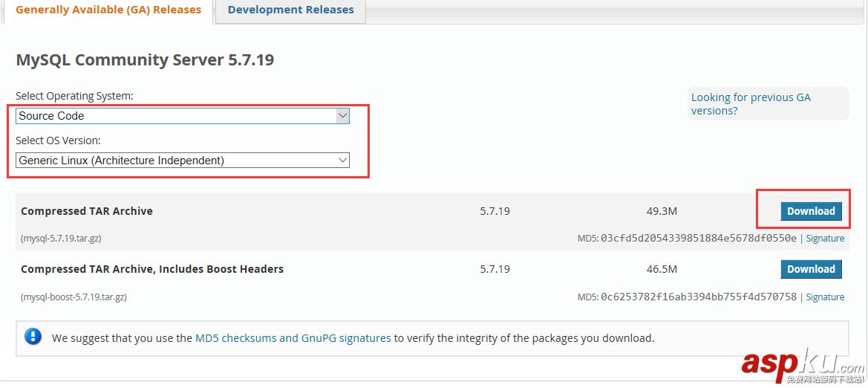Click the (mysql-boost-5.7.19.tar.gz) filename text
This screenshot has width=868, height=388.
click(x=74, y=297)
